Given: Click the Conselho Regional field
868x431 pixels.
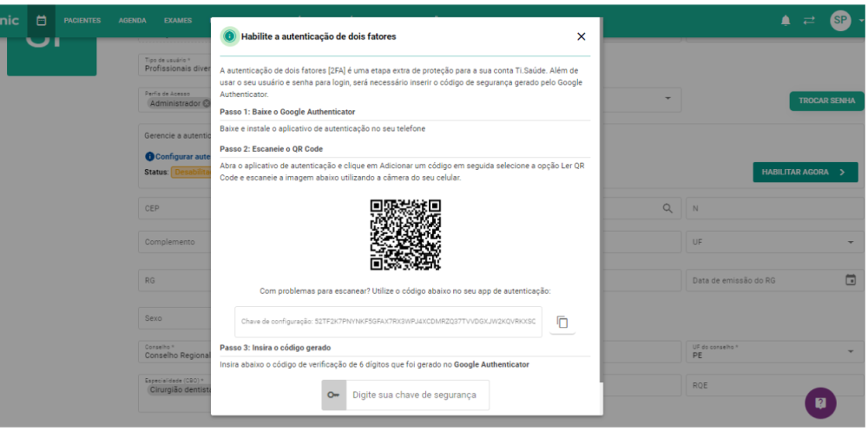Looking at the screenshot, I should (174, 352).
